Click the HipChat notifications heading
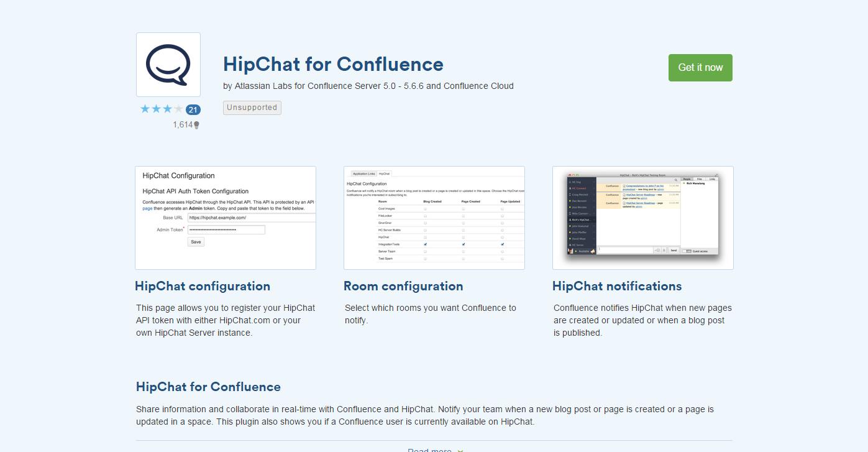The height and width of the screenshot is (452, 868). (x=617, y=286)
